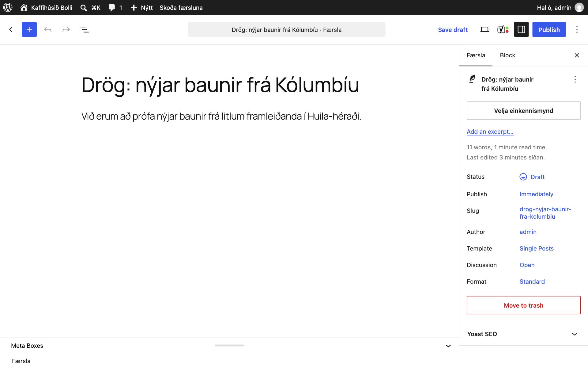Click the paragraph about Huila-héraði
The width and height of the screenshot is (588, 368).
click(x=221, y=116)
